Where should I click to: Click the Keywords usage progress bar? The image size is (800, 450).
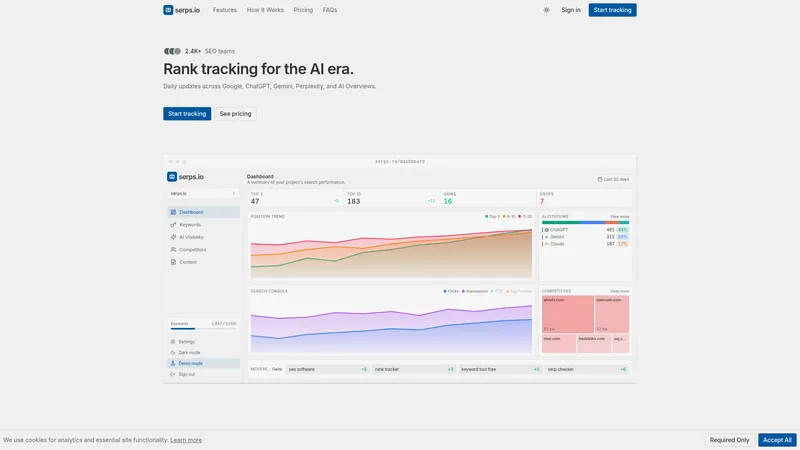(203, 329)
